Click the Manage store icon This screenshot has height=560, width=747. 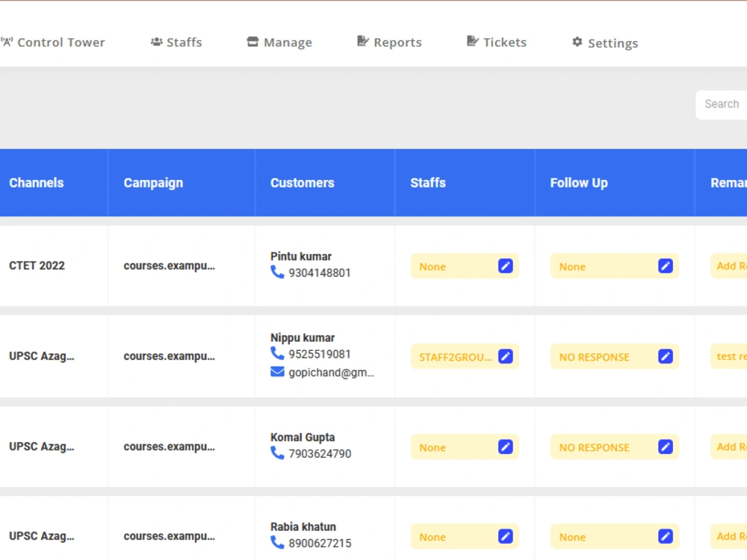[x=252, y=42]
